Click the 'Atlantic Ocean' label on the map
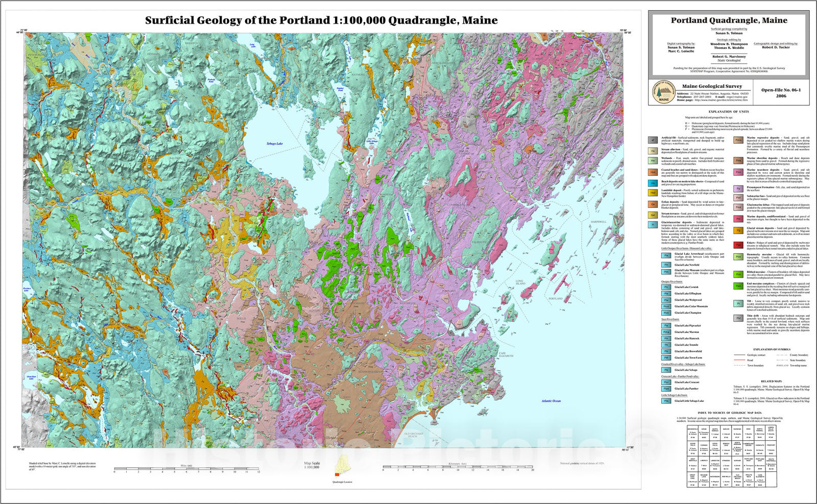 pos(551,401)
